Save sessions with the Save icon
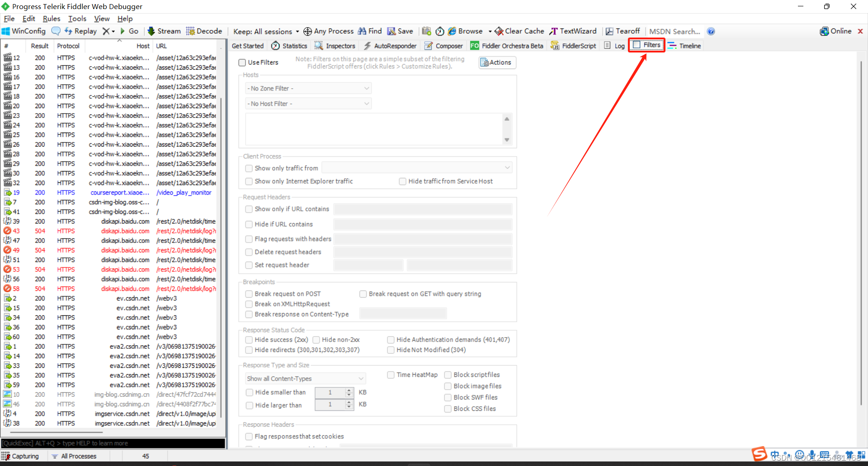Image resolution: width=868 pixels, height=466 pixels. coord(400,31)
